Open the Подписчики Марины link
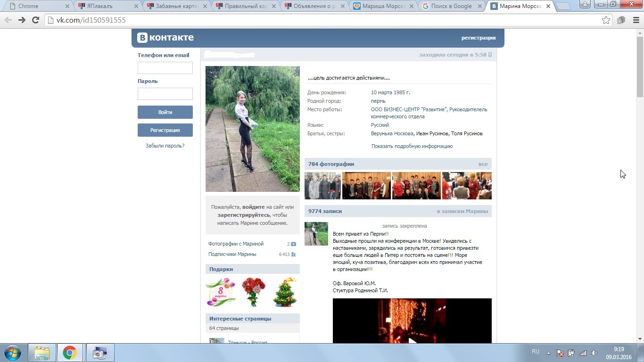 click(232, 255)
